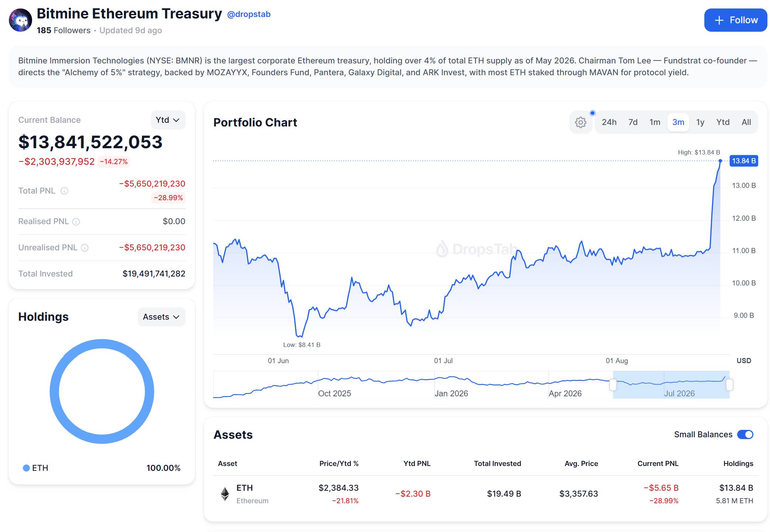Open the @dropstab profile link
Screen dimensions: 770x532
click(249, 14)
